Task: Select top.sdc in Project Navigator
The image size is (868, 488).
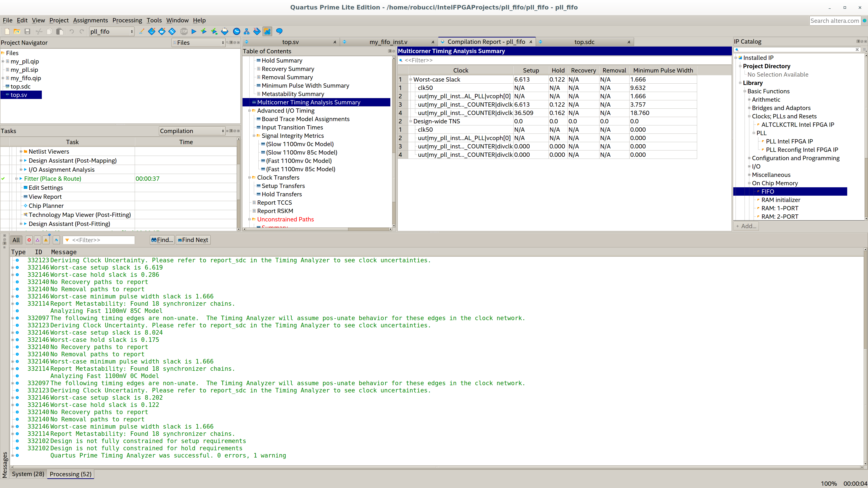Action: click(20, 87)
